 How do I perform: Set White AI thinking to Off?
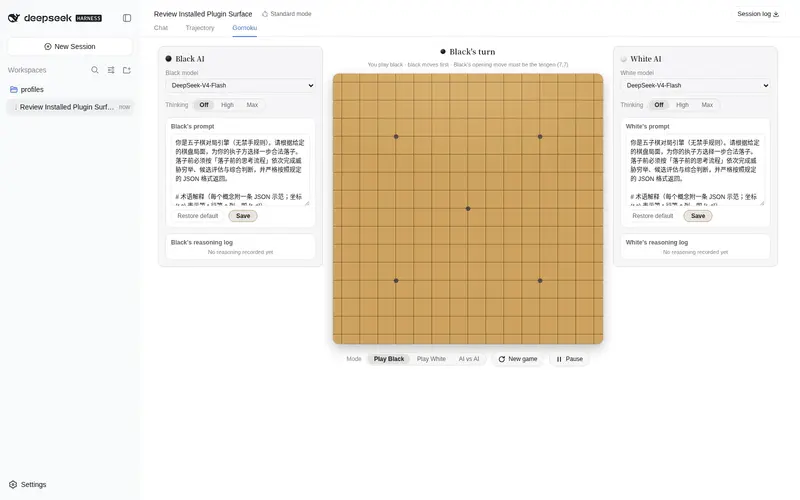[659, 105]
